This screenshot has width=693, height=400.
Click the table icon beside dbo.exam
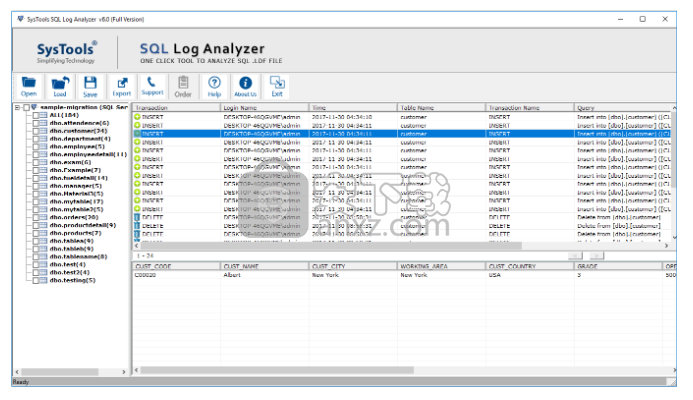click(43, 162)
